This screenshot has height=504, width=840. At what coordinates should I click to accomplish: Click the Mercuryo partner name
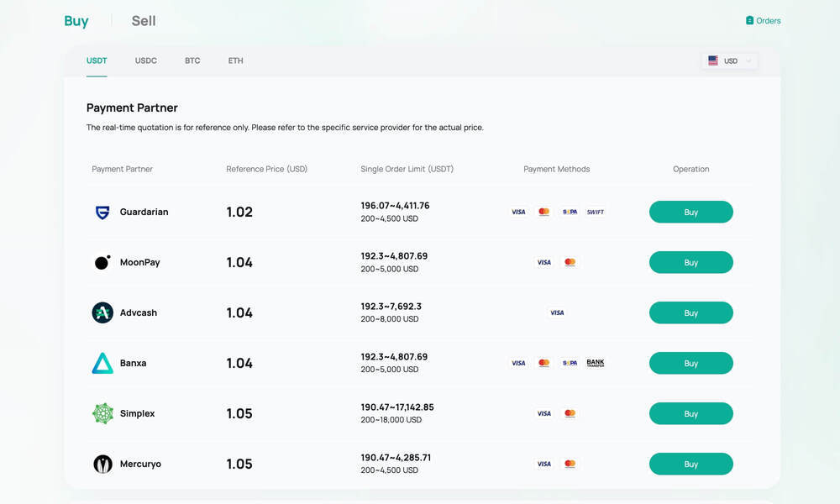[140, 464]
